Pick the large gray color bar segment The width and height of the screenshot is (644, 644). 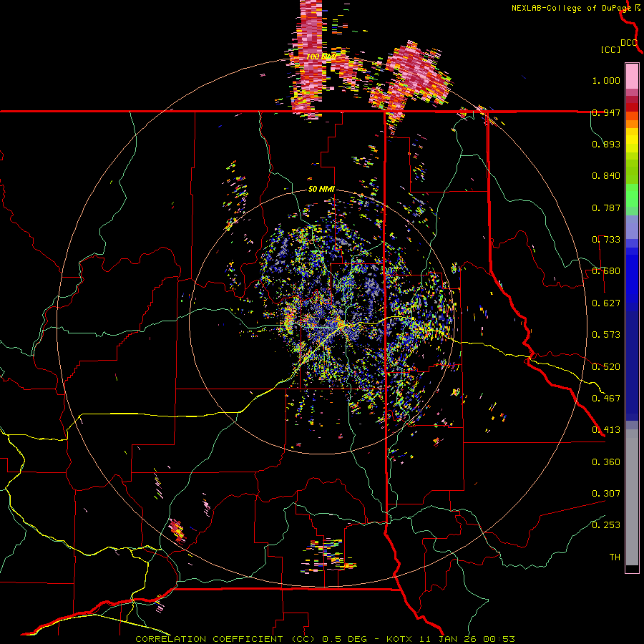click(x=632, y=497)
